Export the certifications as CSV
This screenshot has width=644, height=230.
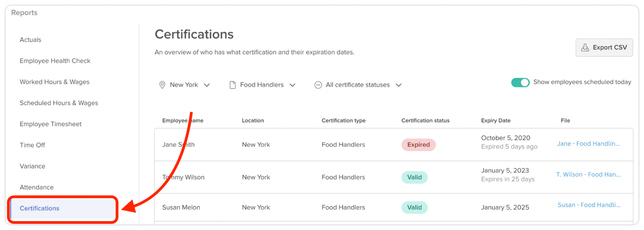(604, 48)
